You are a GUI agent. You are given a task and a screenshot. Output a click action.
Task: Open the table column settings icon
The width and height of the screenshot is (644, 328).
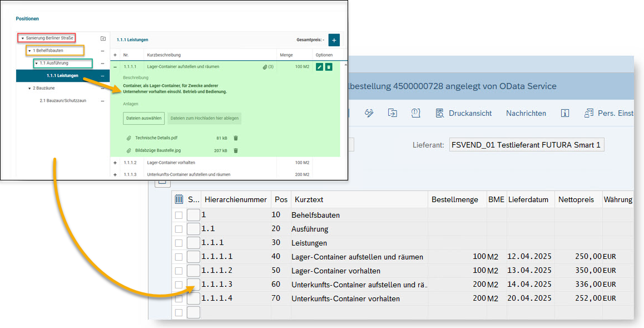click(x=179, y=199)
